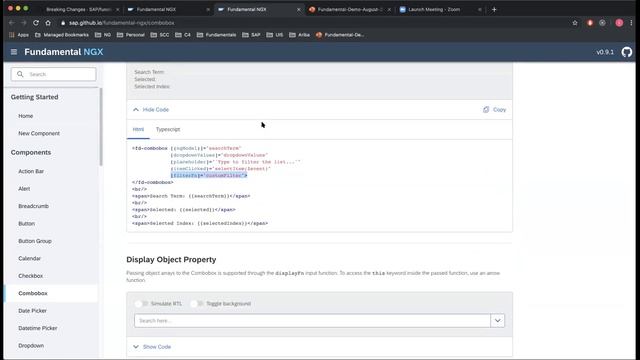Collapse the Hide Code section
This screenshot has height=360, width=640.
coord(151,109)
